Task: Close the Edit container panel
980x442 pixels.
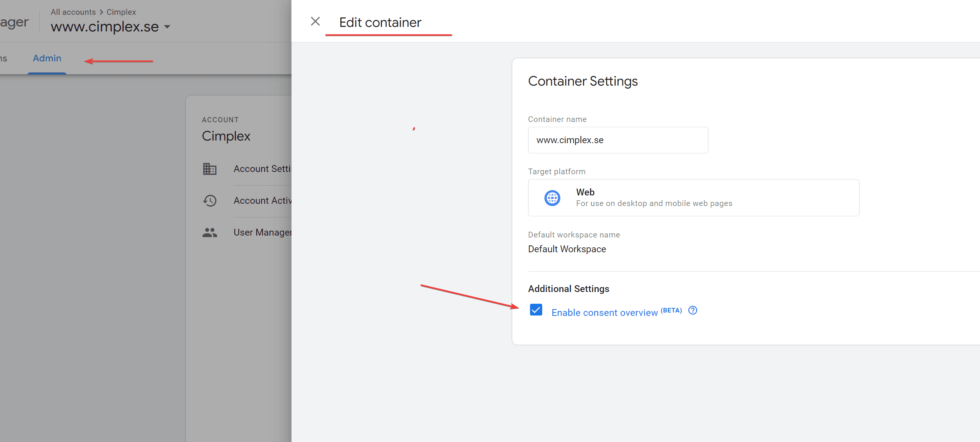Action: point(315,21)
